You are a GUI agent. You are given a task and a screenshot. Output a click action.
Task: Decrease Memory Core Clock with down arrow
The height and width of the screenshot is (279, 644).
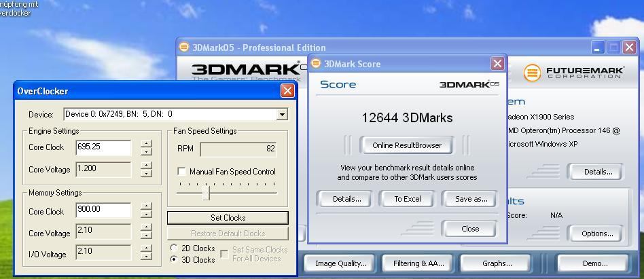(x=146, y=215)
